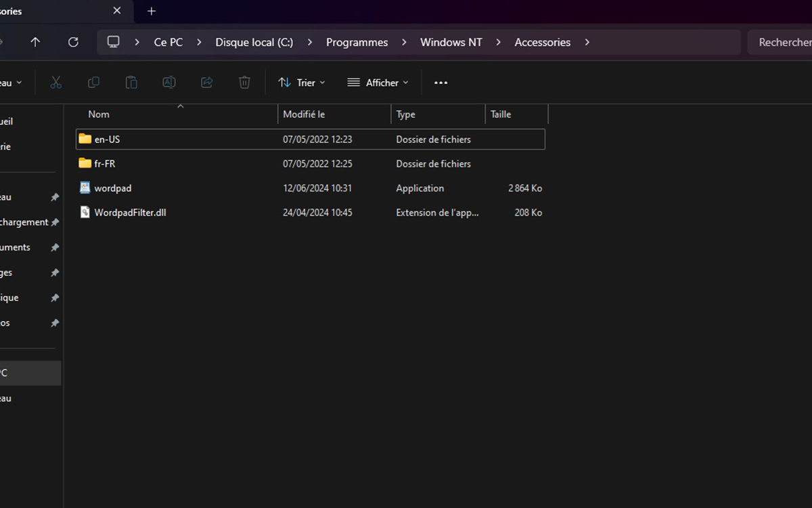Click the 2 864 Ko size value

[525, 188]
